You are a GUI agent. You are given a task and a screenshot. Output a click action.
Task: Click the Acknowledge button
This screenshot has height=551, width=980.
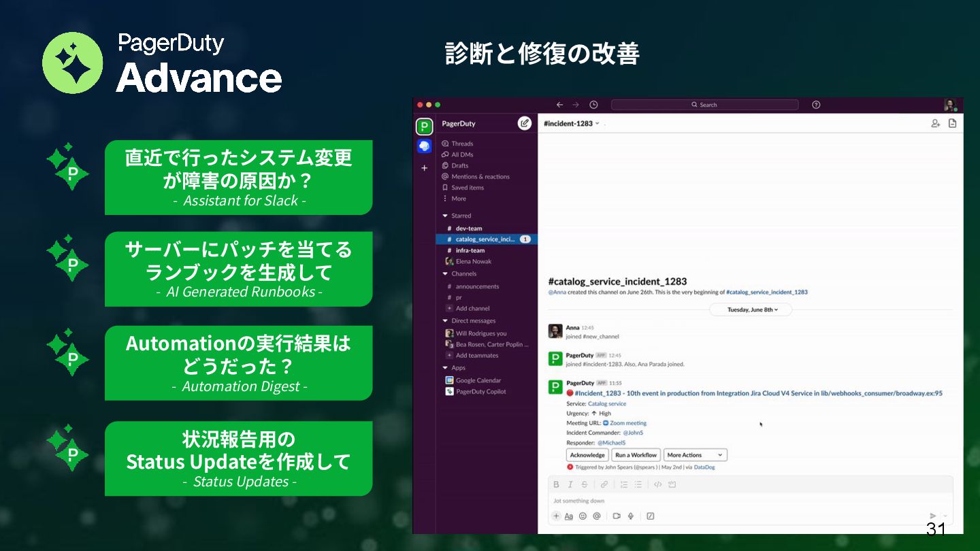587,455
